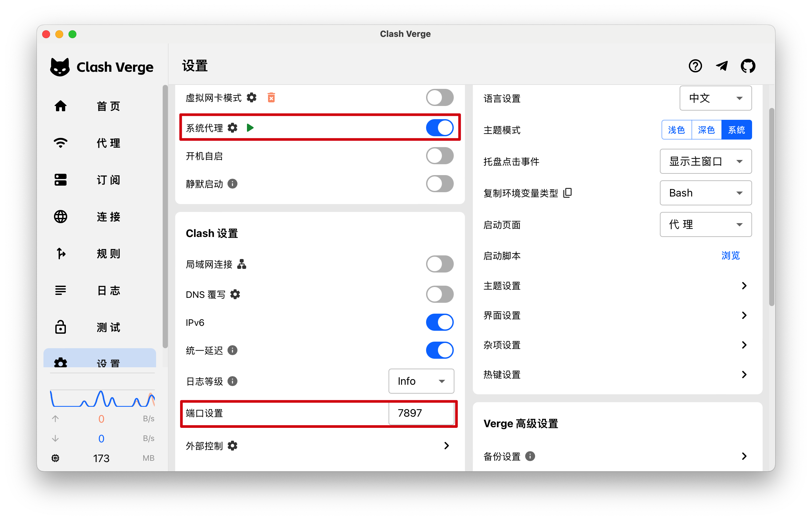Viewport: 812px width, 520px height.
Task: Open the 语言设置 中文 dropdown
Action: [x=715, y=98]
